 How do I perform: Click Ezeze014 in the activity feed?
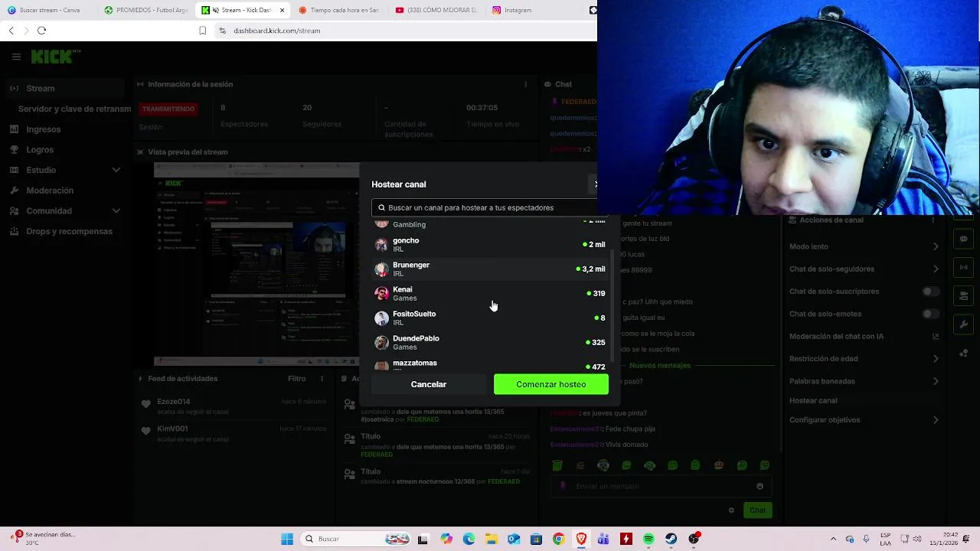click(174, 402)
